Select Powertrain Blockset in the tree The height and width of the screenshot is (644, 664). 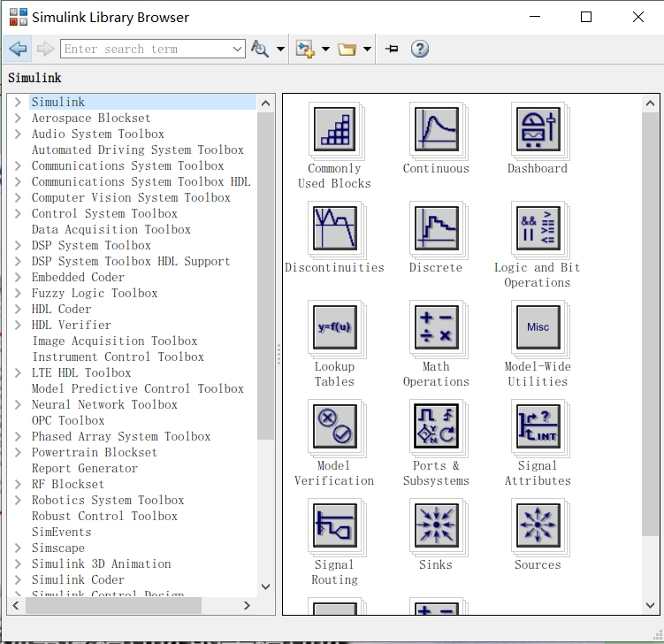click(95, 453)
